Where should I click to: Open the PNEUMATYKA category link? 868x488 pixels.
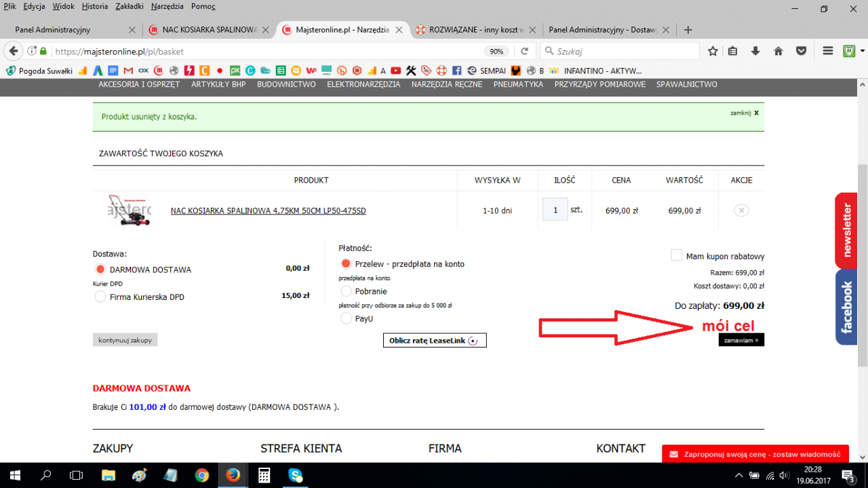518,84
